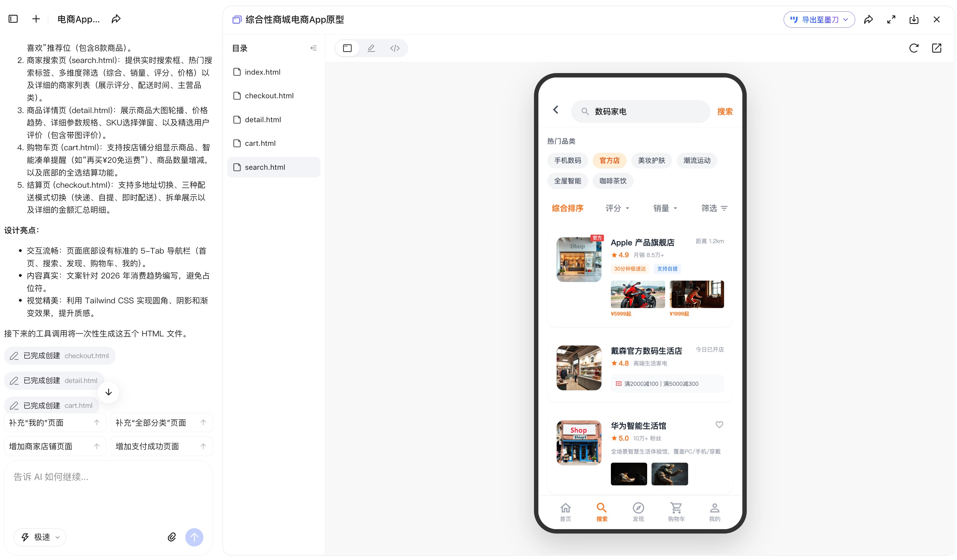This screenshot has height=560, width=957.
Task: Go to 搜索 tab in phone nav
Action: click(x=602, y=512)
